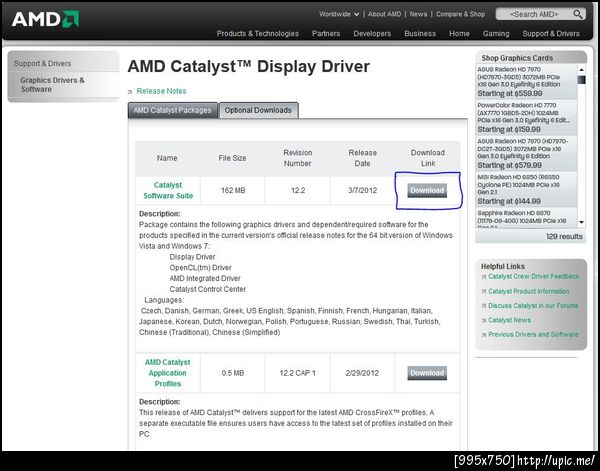Viewport: 600px width, 471px height.
Task: Open Catalyst Crew Driver Feedback link
Action: [533, 276]
